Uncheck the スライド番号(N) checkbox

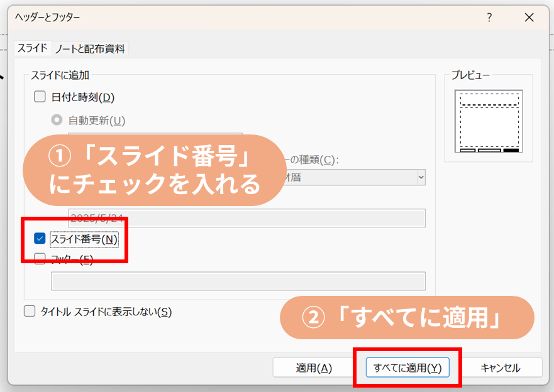40,239
